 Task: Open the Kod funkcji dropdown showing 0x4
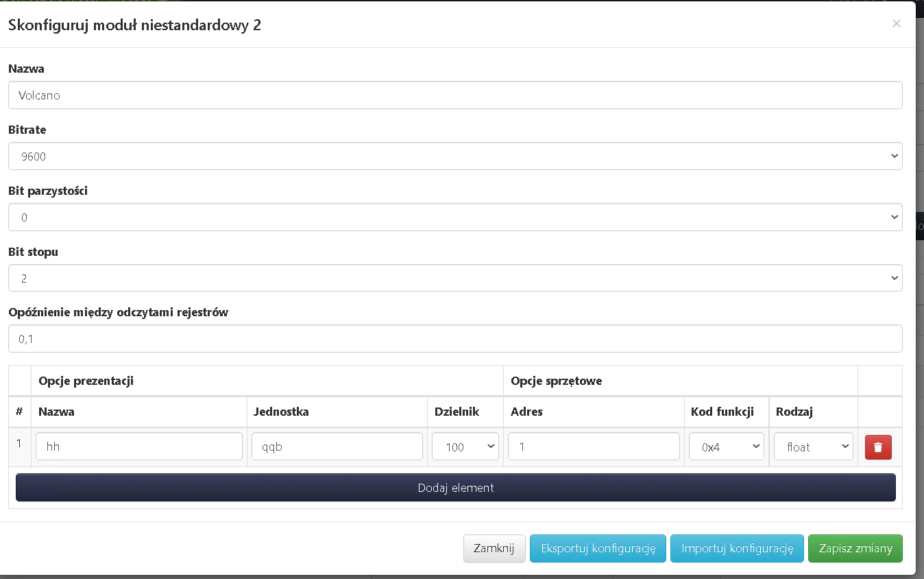tap(726, 447)
